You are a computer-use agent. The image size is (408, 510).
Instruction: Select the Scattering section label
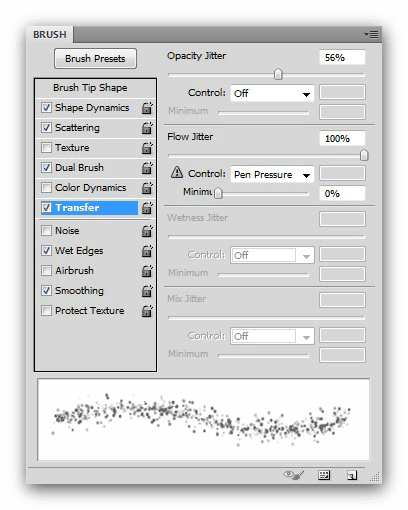tap(77, 128)
